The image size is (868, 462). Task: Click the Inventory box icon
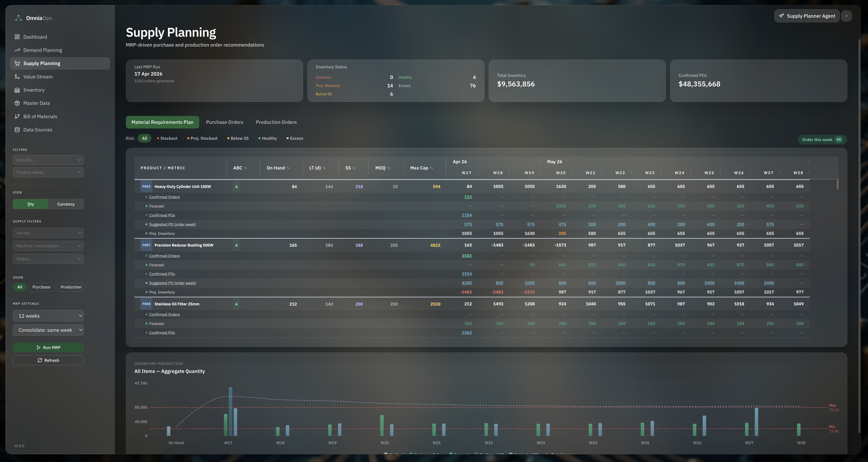pos(17,90)
